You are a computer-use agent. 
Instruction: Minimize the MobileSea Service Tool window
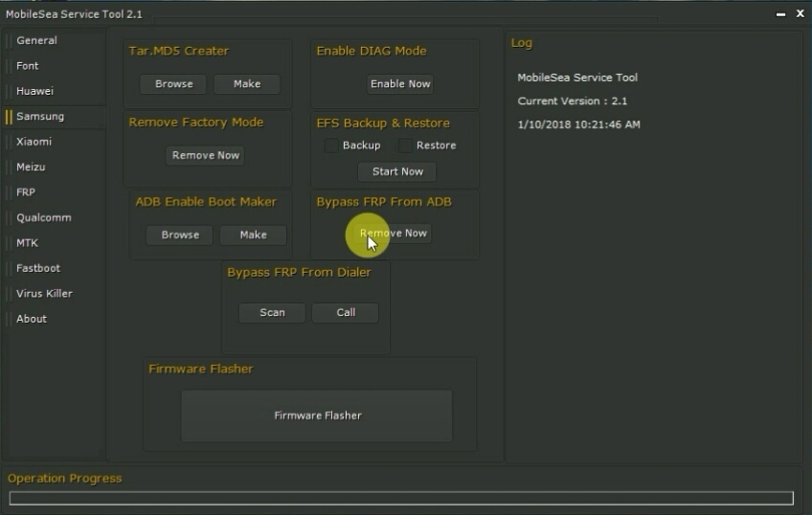pyautogui.click(x=780, y=14)
